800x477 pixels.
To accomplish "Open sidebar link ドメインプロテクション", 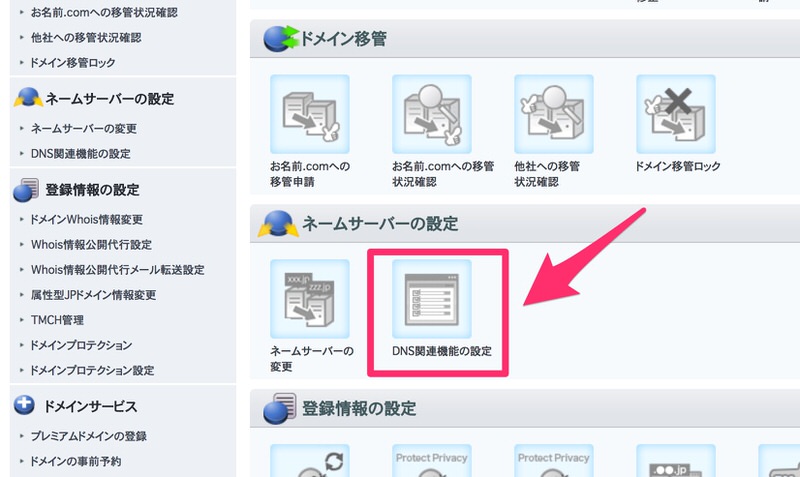I will (81, 345).
